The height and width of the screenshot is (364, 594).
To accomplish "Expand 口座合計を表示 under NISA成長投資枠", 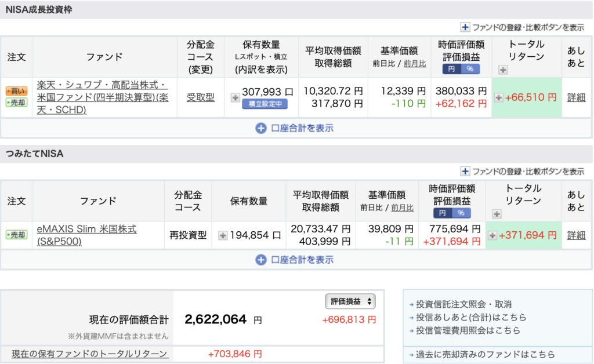I will pyautogui.click(x=295, y=128).
